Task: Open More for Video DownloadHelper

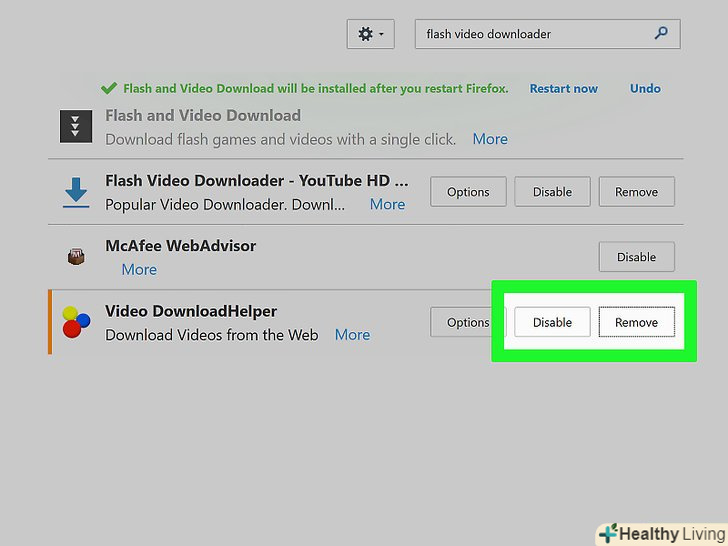Action: (352, 335)
